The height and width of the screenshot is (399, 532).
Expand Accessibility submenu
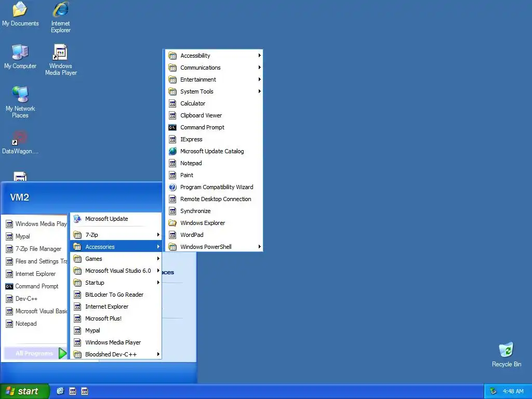click(214, 55)
